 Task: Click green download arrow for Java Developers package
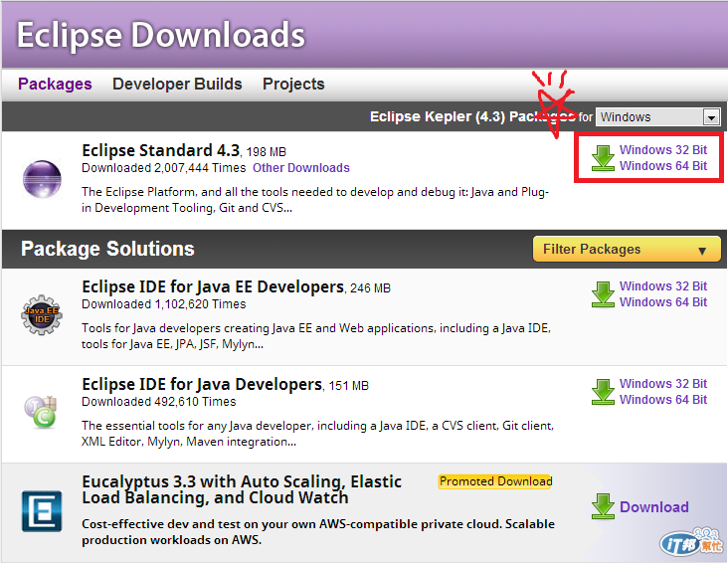603,392
